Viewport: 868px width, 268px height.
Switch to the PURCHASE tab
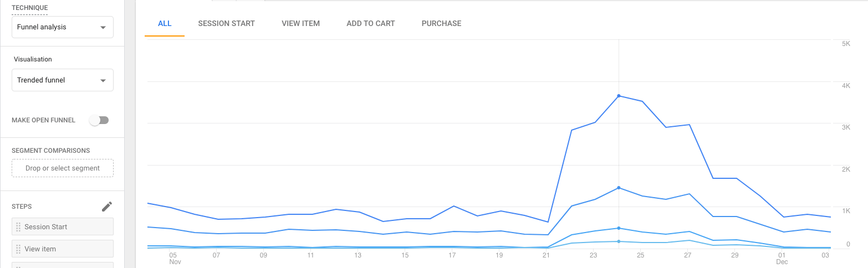441,24
